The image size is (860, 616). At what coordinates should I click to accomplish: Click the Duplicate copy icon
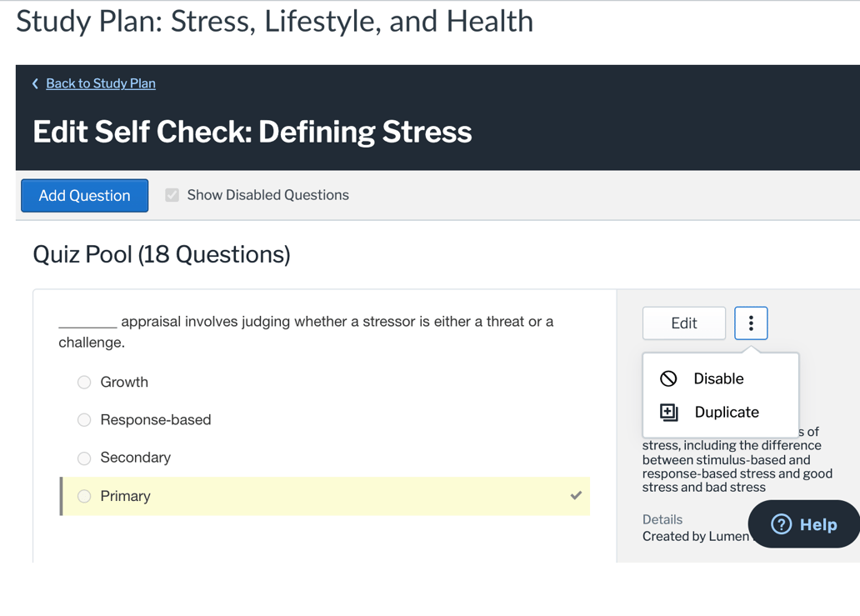point(667,412)
